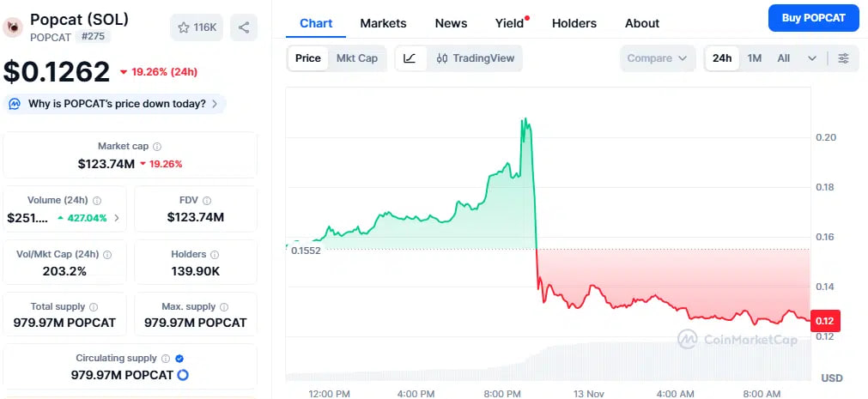This screenshot has height=399, width=868.
Task: Click Volume (24h) info icon
Action: [96, 201]
